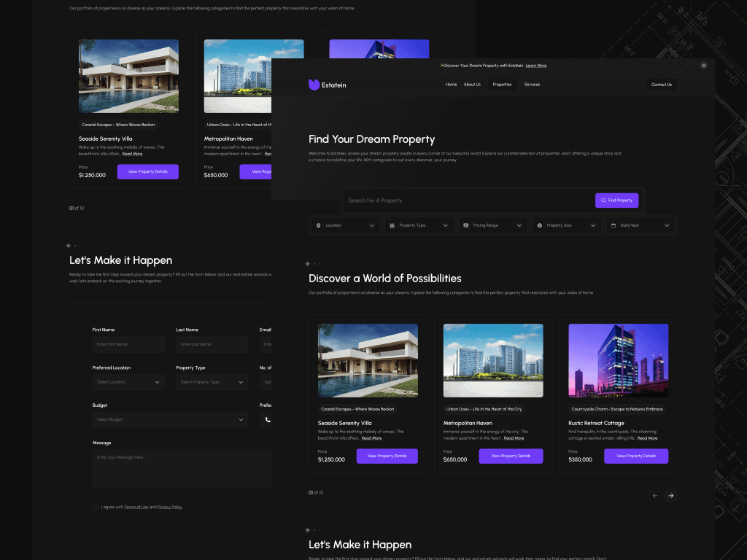
Task: Click the Property Size cube icon
Action: click(x=540, y=225)
